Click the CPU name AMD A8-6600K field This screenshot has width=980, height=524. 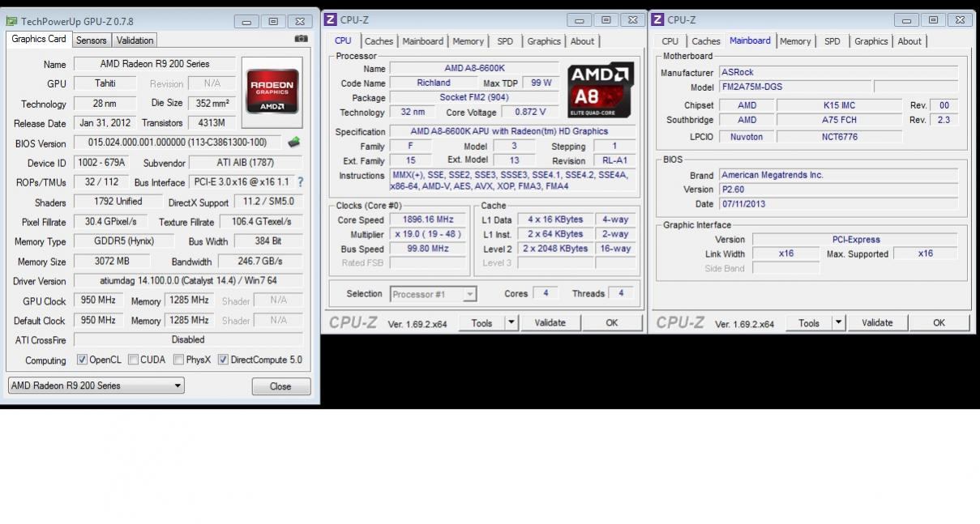pos(474,68)
